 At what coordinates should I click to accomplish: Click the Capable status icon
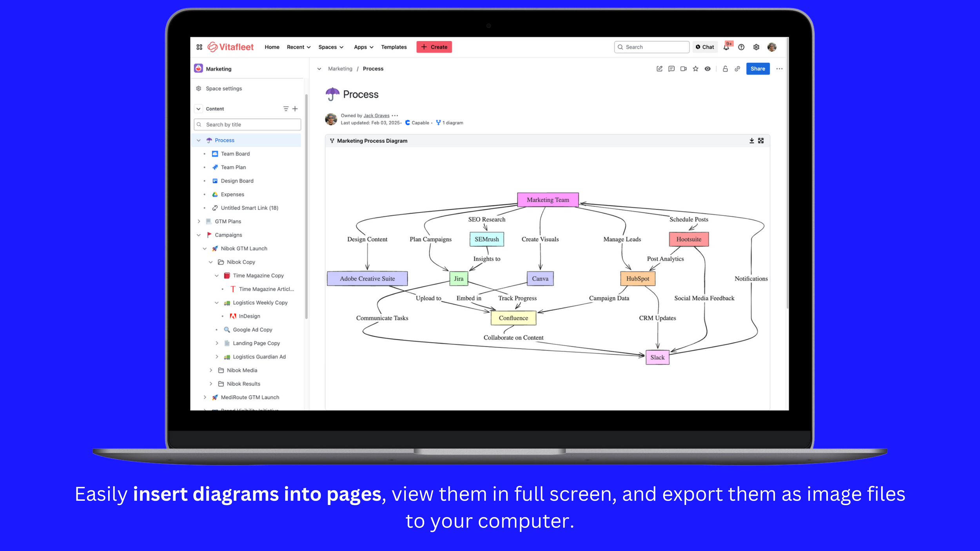(x=408, y=123)
